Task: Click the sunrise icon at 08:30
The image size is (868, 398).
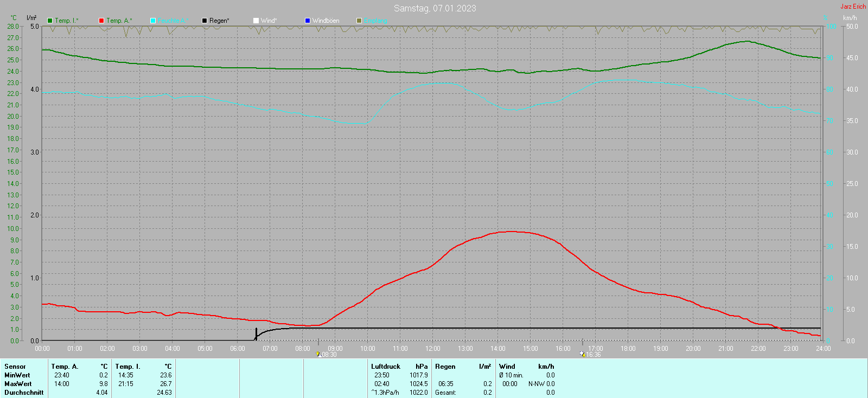Action: (x=318, y=354)
